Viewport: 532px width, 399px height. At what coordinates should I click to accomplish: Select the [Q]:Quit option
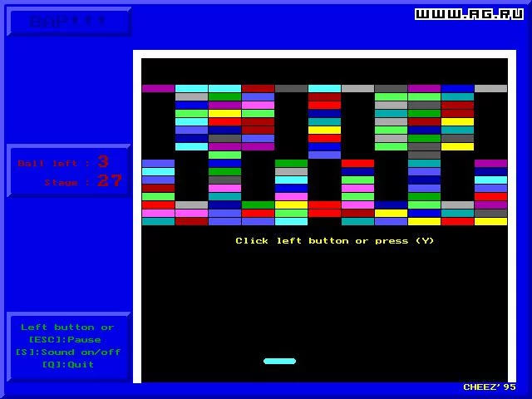click(x=68, y=364)
